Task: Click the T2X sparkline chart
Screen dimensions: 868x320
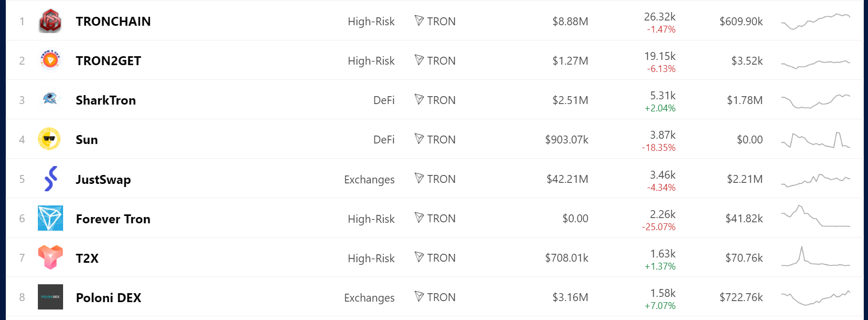Action: [815, 257]
